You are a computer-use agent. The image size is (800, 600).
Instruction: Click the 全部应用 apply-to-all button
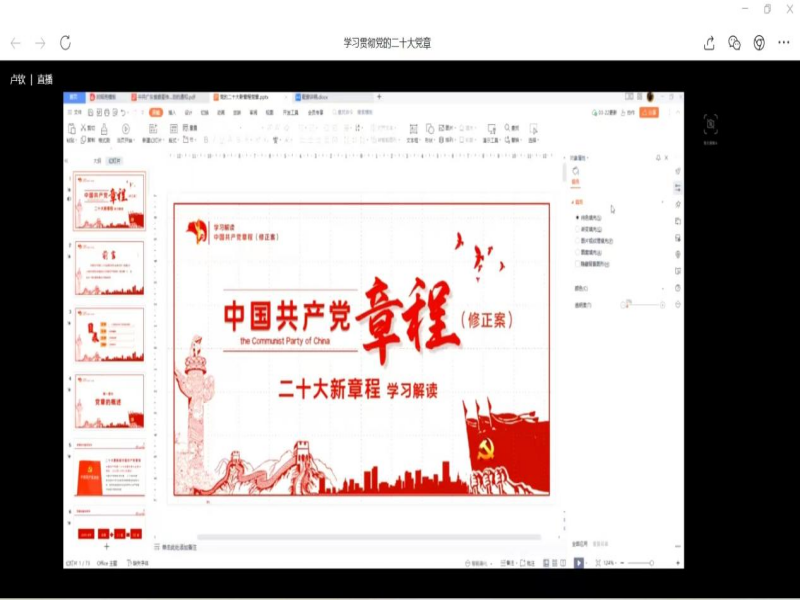pos(580,544)
